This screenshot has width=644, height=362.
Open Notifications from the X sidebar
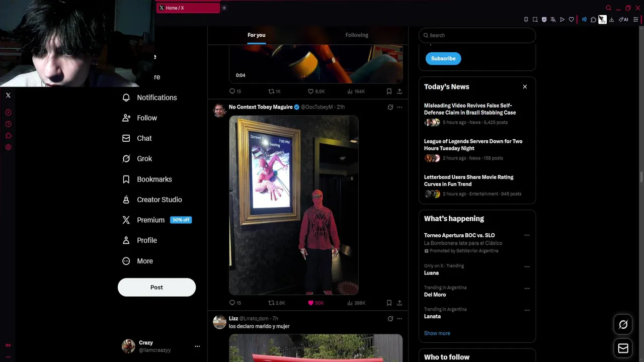[149, 98]
